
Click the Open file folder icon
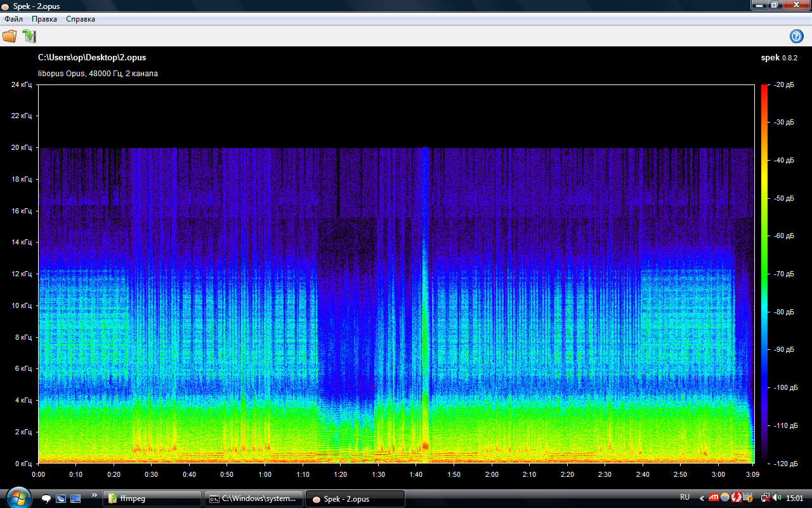click(x=10, y=36)
